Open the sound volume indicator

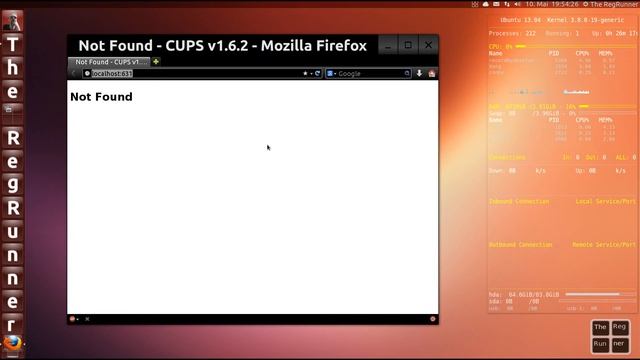[517, 4]
